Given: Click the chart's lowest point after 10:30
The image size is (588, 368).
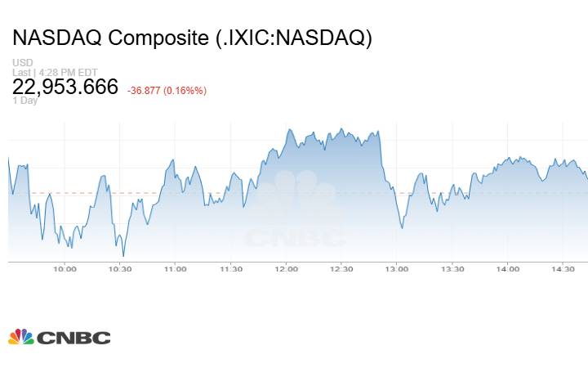Looking at the screenshot, I should [x=124, y=255].
